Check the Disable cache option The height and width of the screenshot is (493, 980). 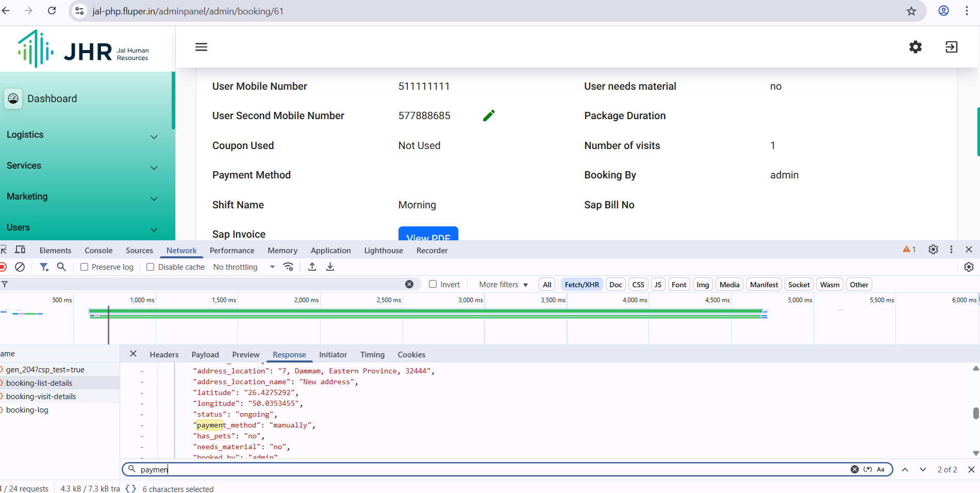click(151, 267)
